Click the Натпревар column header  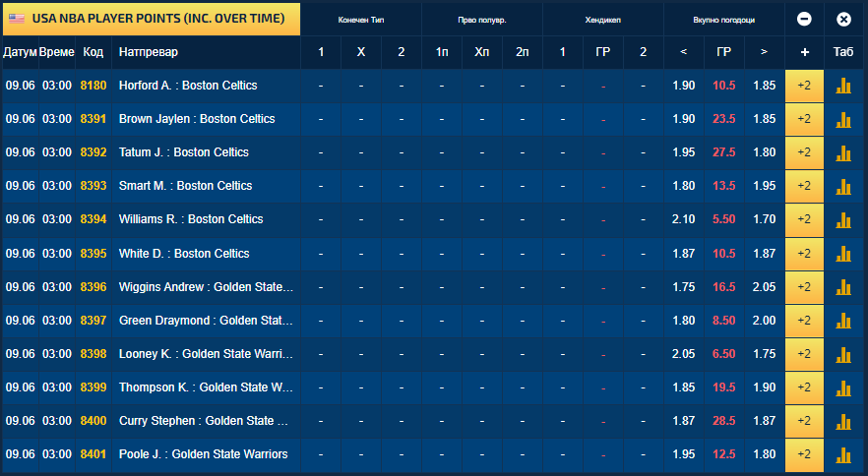click(149, 52)
